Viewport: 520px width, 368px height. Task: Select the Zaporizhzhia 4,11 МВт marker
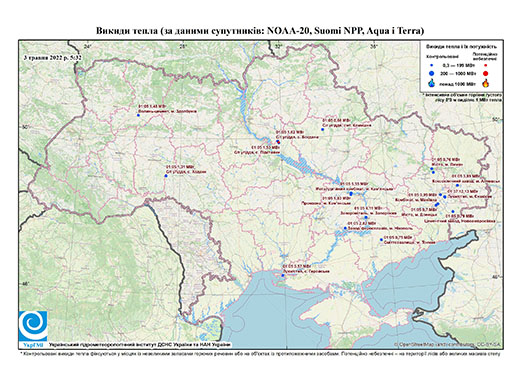(x=366, y=217)
